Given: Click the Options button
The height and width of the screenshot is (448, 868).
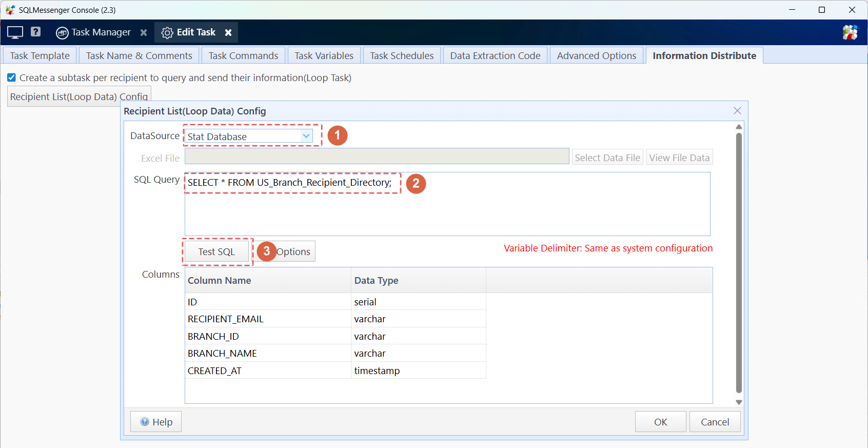Looking at the screenshot, I should [293, 251].
